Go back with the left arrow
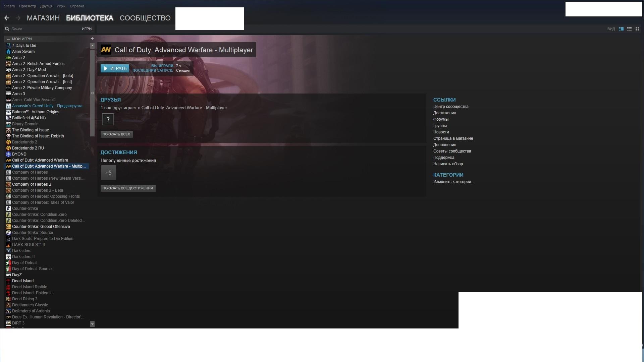644x362 pixels. [x=7, y=18]
